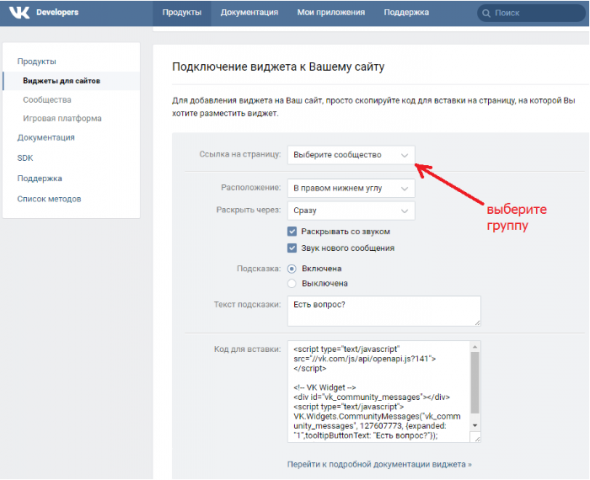
Task: Select the Включена radio button
Action: pyautogui.click(x=292, y=269)
